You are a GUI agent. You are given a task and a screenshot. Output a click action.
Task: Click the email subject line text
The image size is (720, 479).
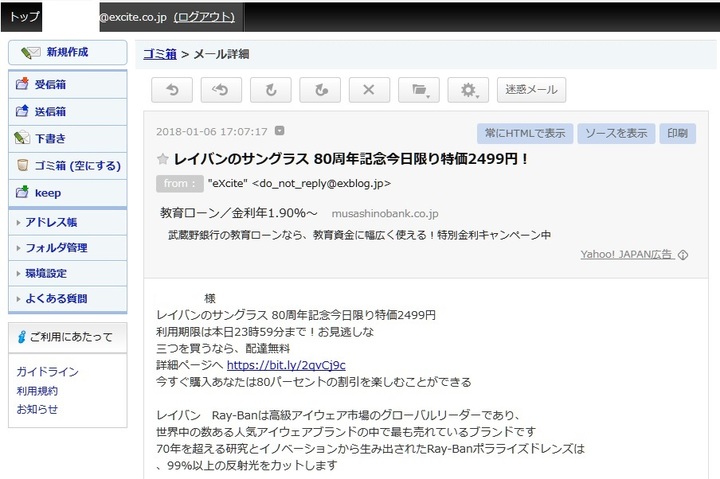click(x=351, y=159)
